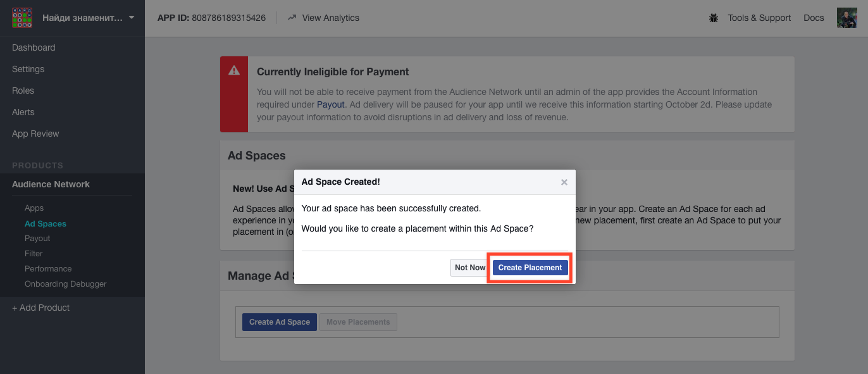The image size is (868, 374).
Task: Click the red warning triangle icon
Action: (234, 70)
